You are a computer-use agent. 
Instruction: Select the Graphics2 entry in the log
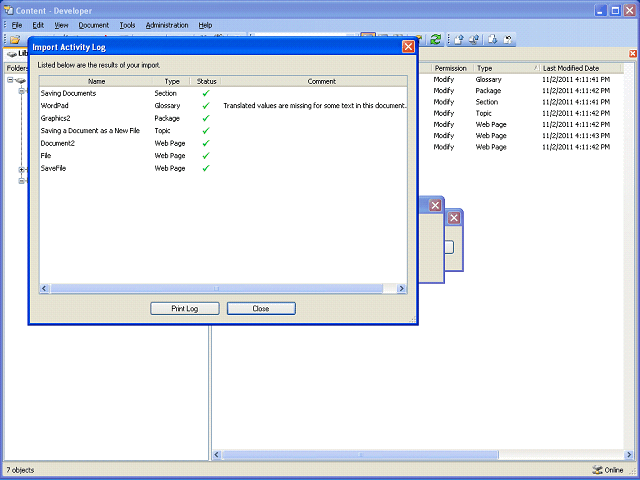click(x=56, y=118)
